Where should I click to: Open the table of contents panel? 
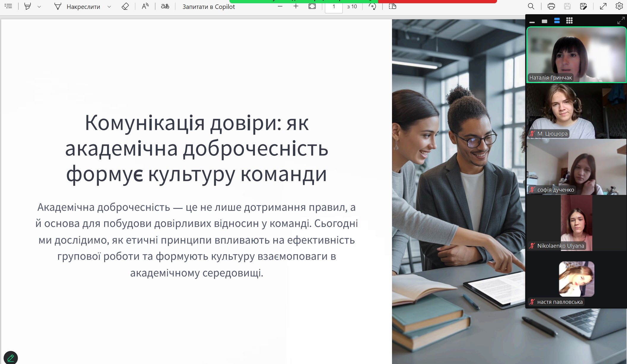click(8, 6)
